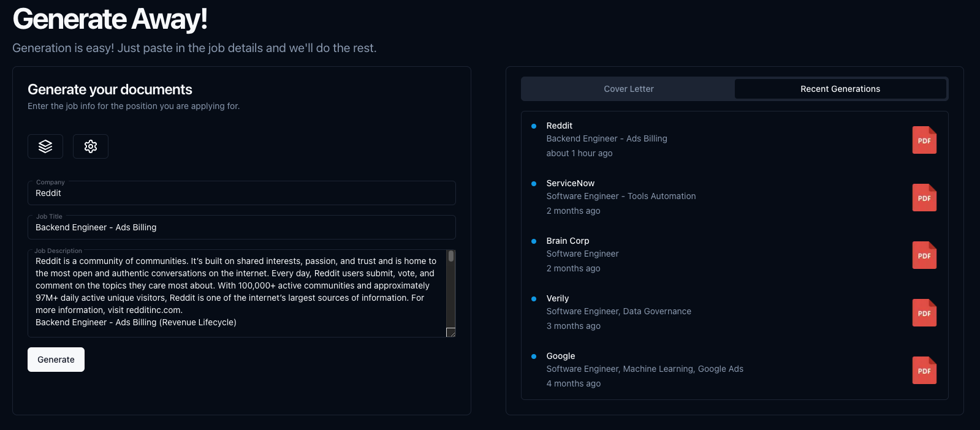
Task: Open the Brain Corp PDF icon
Action: coord(924,255)
